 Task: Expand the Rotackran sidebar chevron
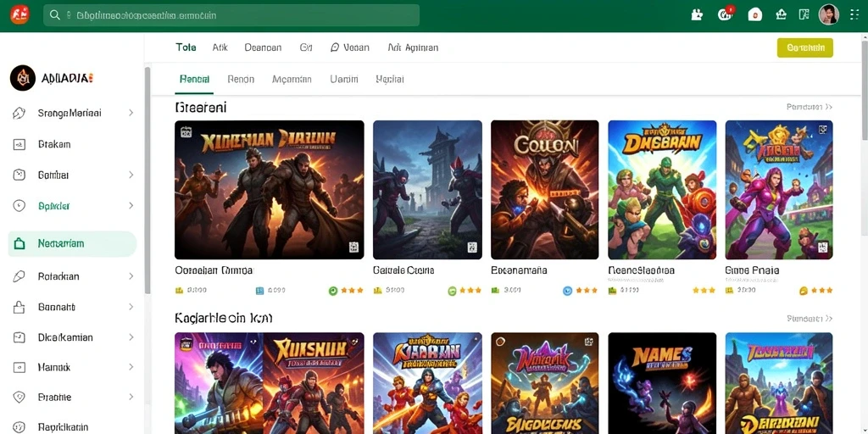click(x=131, y=276)
